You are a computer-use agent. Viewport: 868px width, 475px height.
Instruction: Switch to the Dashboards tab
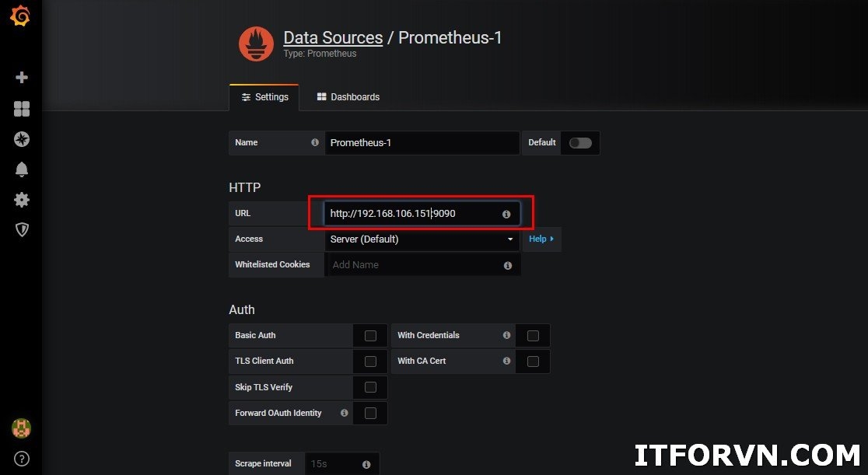click(x=348, y=96)
